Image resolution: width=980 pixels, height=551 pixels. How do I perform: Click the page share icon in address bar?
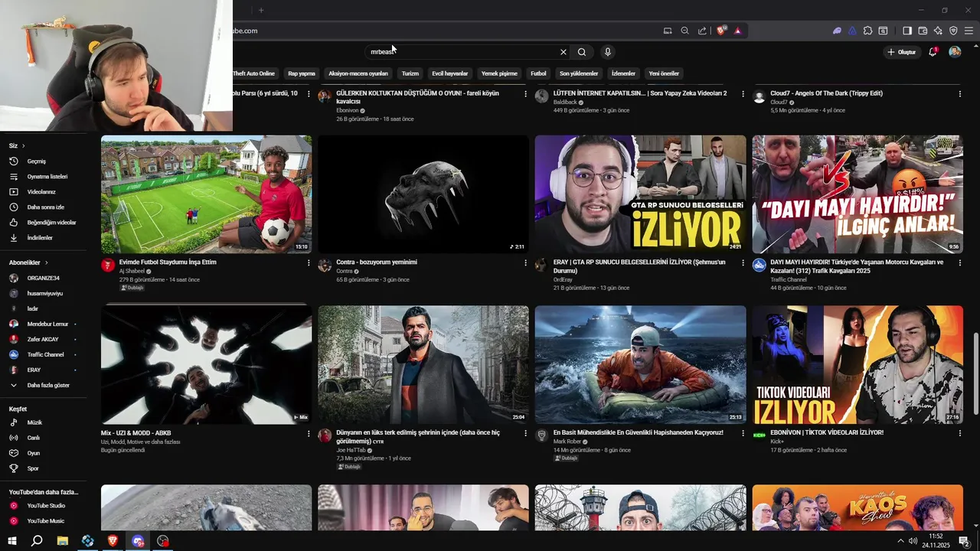(x=702, y=31)
